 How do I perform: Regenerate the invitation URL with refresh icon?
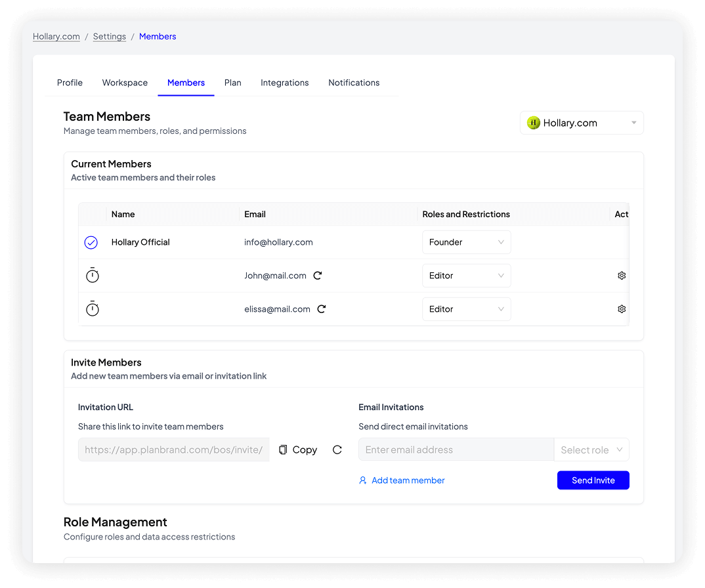[337, 450]
